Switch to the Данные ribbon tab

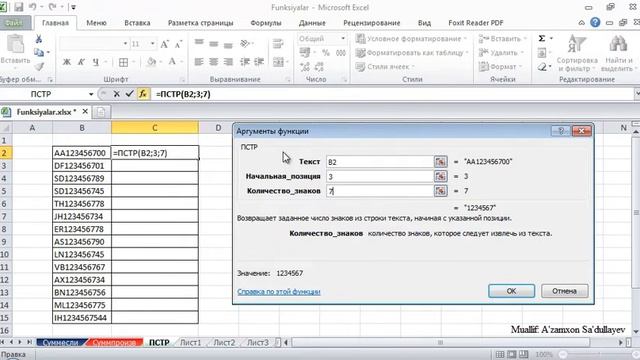312,23
